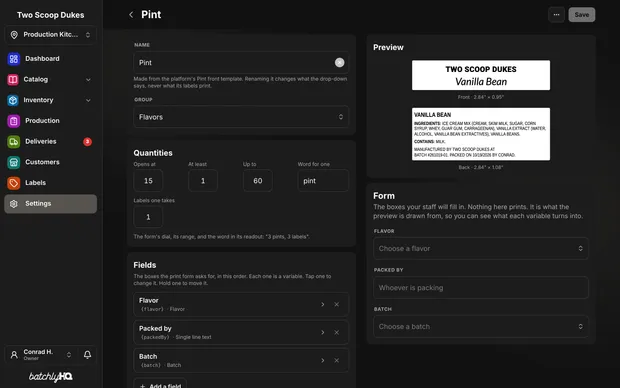Expand the Flavor field chevron
Screen dimensions: 620x388
(323, 304)
